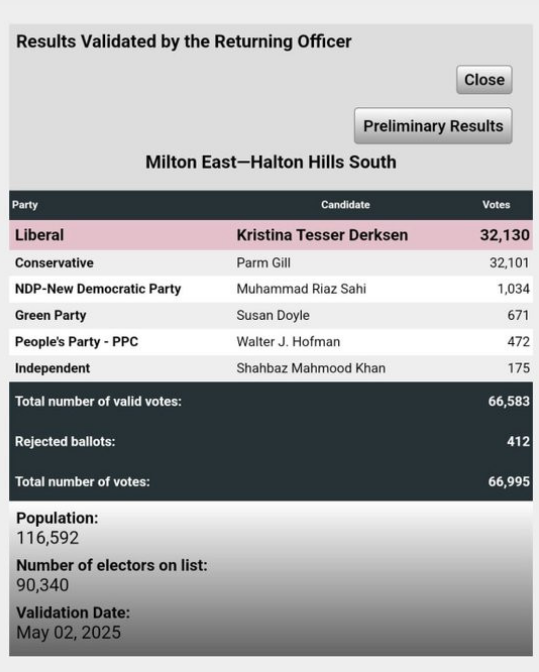This screenshot has width=539, height=672.
Task: Select the Liberal winner row
Action: 271,235
